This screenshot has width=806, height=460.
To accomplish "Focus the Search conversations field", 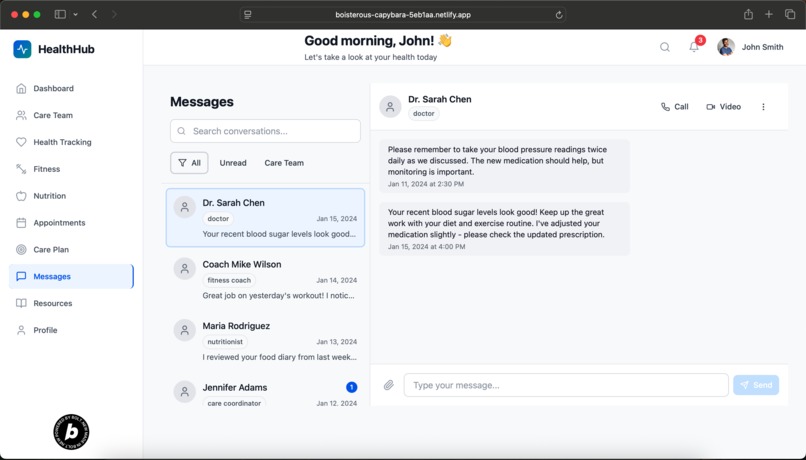I will [265, 131].
